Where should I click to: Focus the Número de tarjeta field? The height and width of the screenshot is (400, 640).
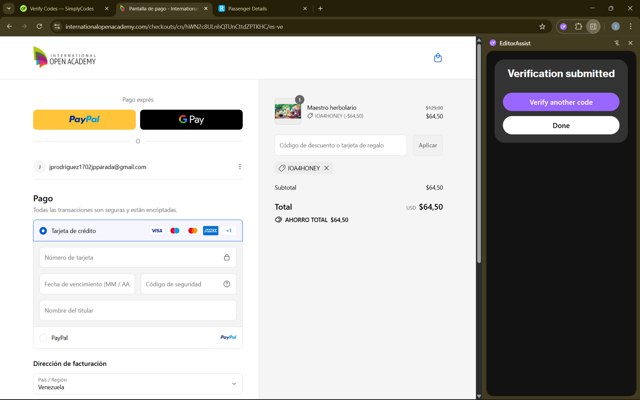[x=138, y=258]
